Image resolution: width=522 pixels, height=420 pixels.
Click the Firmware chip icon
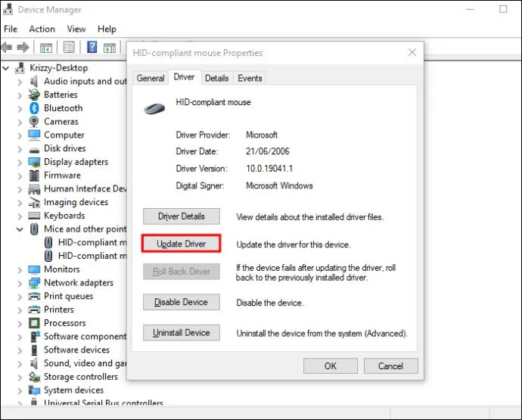pos(34,176)
